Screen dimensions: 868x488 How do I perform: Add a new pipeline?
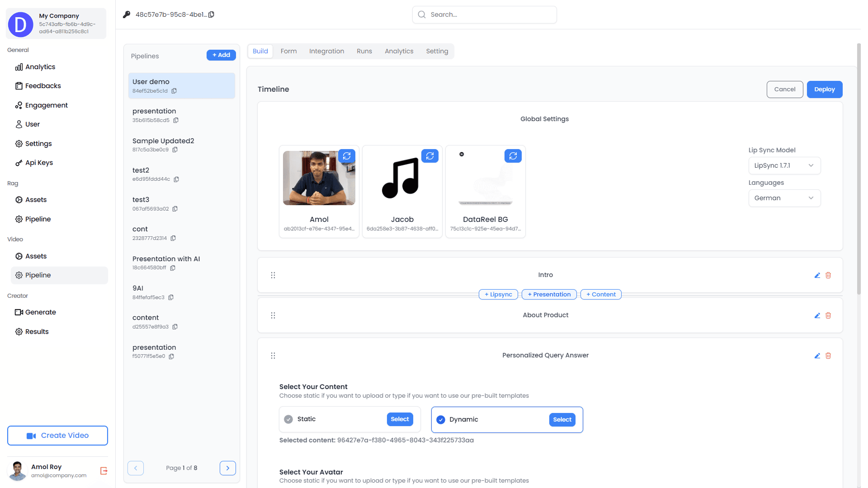click(221, 55)
